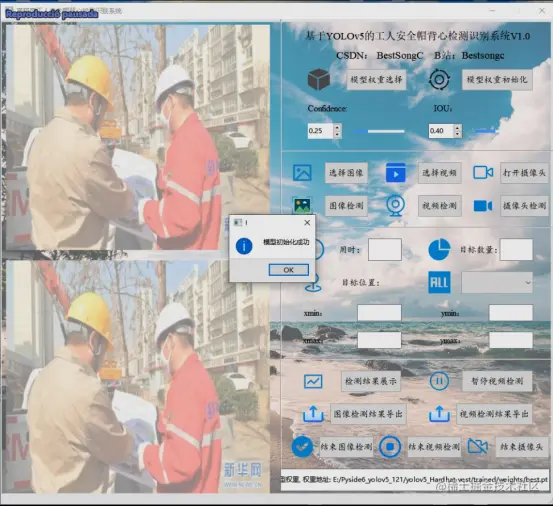
Task: Confirm the dialog with OK
Action: 289,270
